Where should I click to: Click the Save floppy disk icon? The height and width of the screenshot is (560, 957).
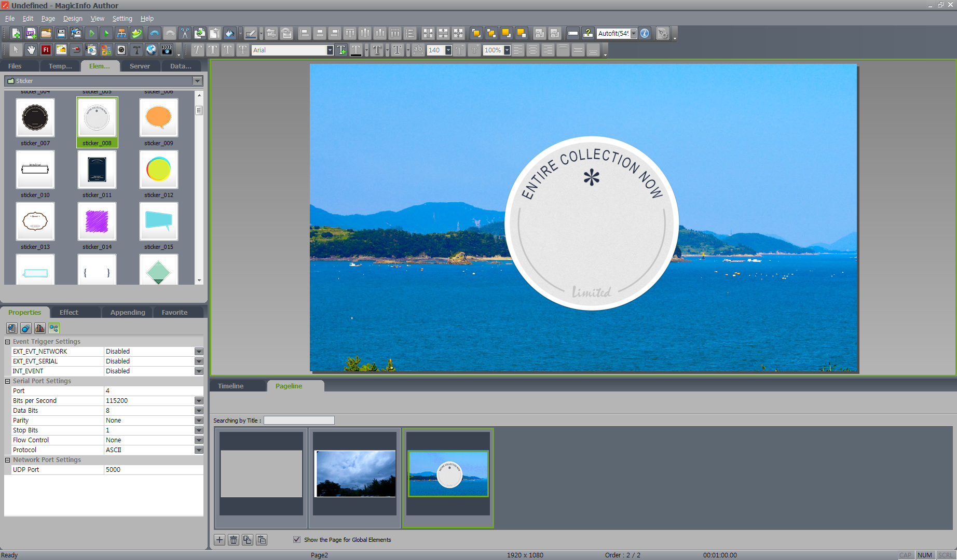pyautogui.click(x=61, y=34)
